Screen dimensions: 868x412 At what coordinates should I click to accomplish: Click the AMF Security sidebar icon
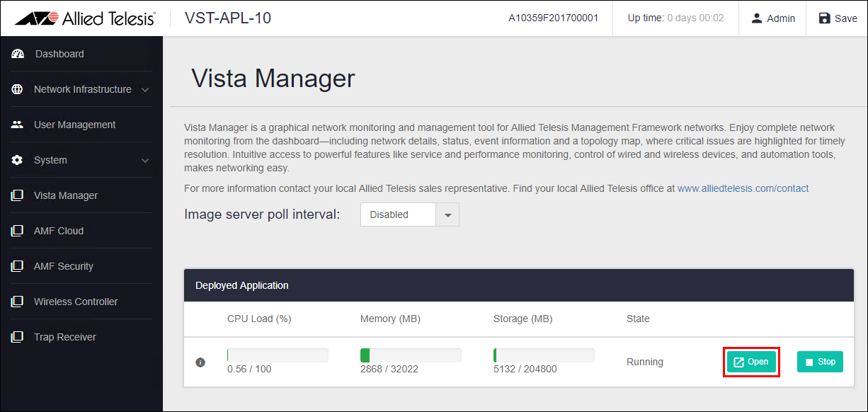tap(18, 266)
